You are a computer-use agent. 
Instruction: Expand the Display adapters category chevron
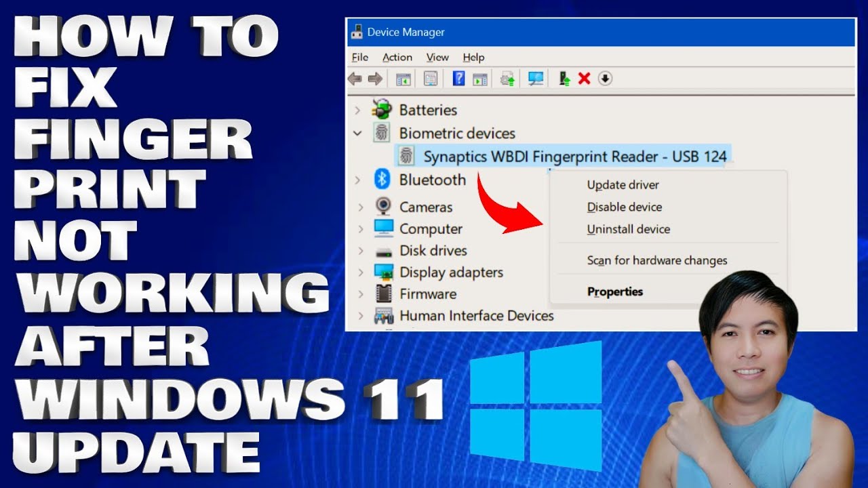[361, 272]
